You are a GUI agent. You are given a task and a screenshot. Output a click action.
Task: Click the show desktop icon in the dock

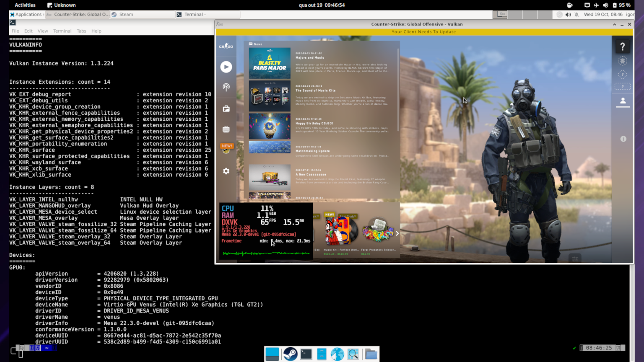coord(272,354)
